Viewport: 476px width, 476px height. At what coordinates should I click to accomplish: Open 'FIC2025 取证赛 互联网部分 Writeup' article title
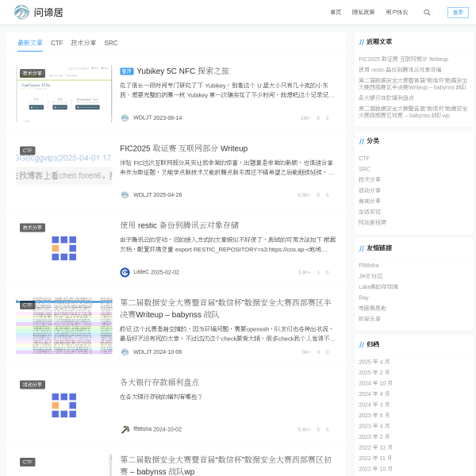pos(183,148)
